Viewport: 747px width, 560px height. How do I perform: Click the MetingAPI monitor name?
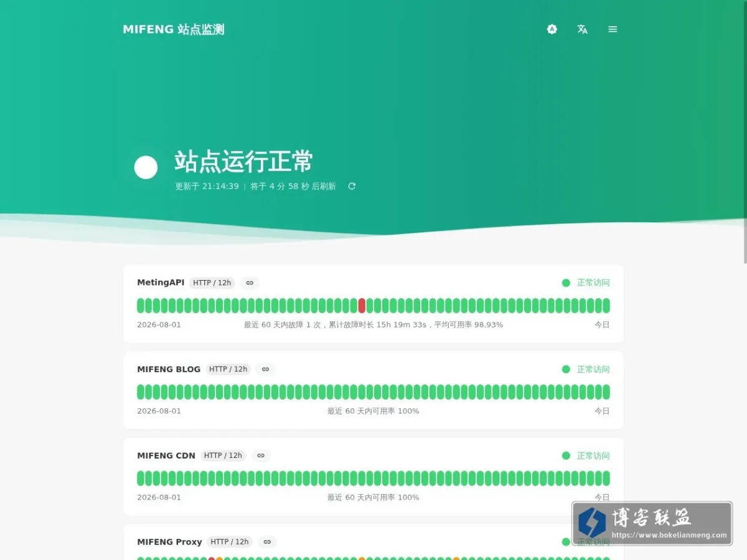pyautogui.click(x=161, y=282)
